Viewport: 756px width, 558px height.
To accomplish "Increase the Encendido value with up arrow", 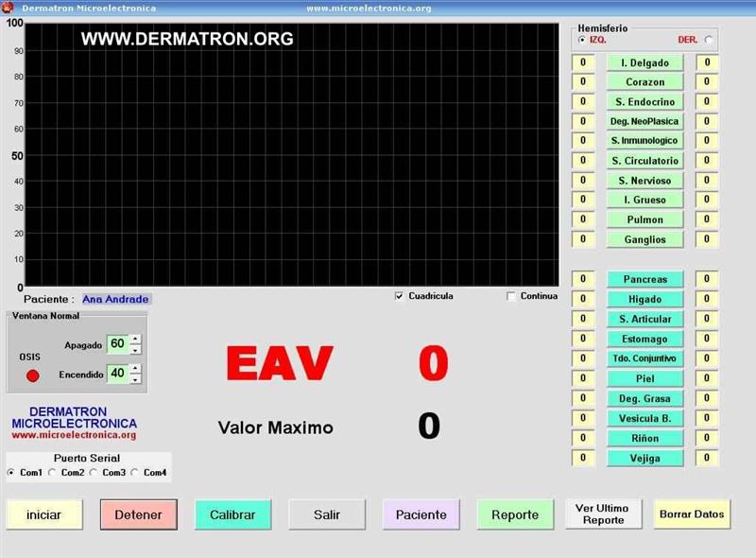I will click(x=135, y=369).
